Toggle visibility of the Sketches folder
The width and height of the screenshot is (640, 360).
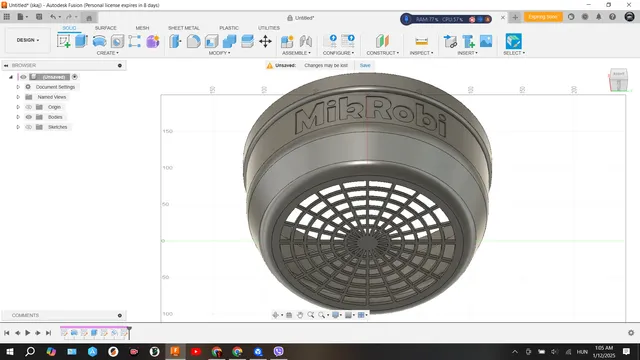tap(29, 127)
